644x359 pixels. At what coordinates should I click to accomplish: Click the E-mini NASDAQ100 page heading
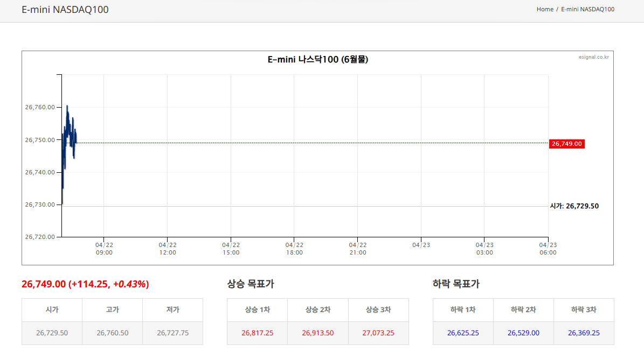(65, 10)
